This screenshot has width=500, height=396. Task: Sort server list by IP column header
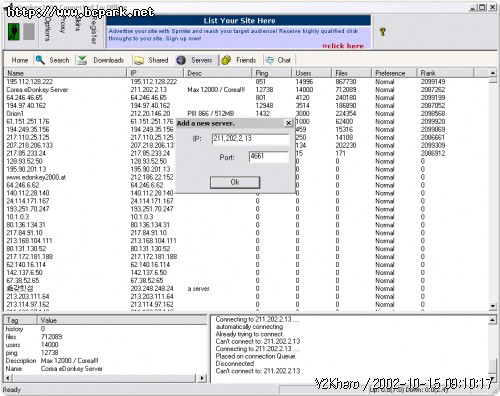(156, 73)
